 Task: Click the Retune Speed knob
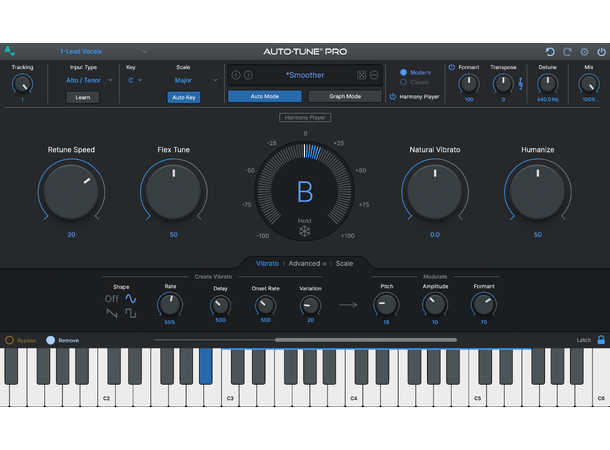[71, 191]
